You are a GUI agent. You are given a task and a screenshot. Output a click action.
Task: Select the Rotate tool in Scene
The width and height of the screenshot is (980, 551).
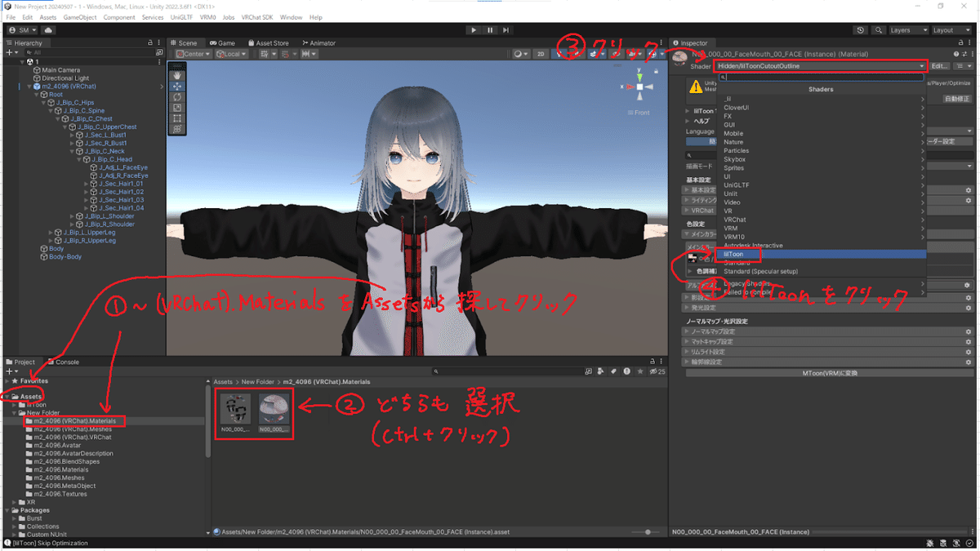pos(178,96)
